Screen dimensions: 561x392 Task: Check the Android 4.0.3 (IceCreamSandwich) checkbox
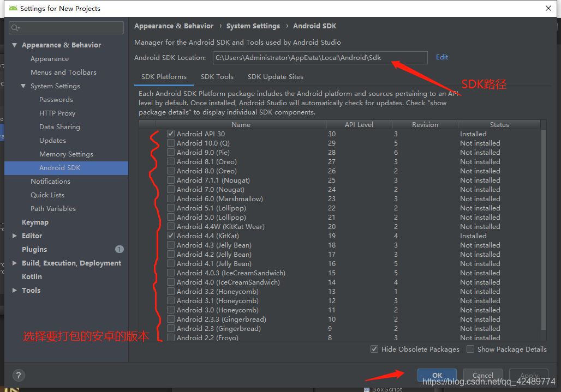pos(171,273)
